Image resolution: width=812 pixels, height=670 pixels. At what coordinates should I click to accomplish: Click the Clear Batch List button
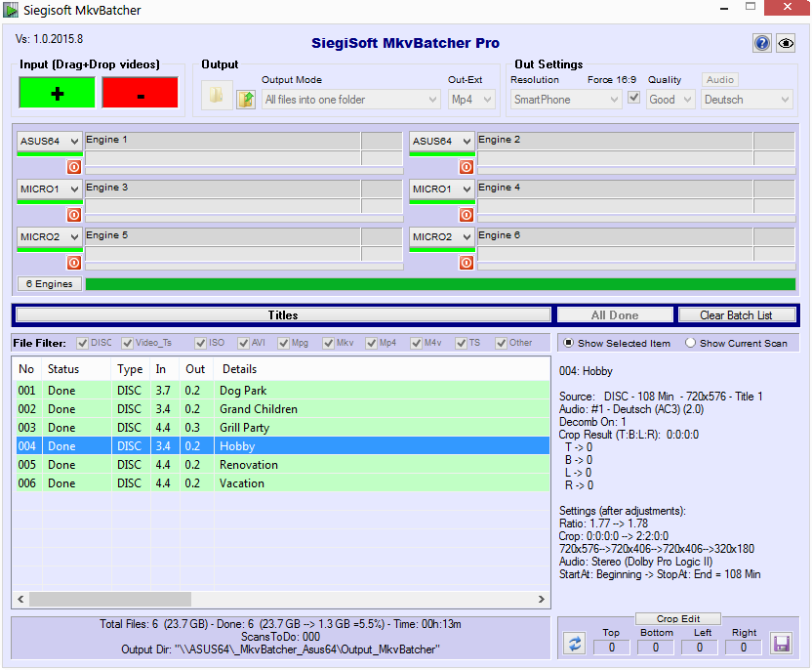736,315
